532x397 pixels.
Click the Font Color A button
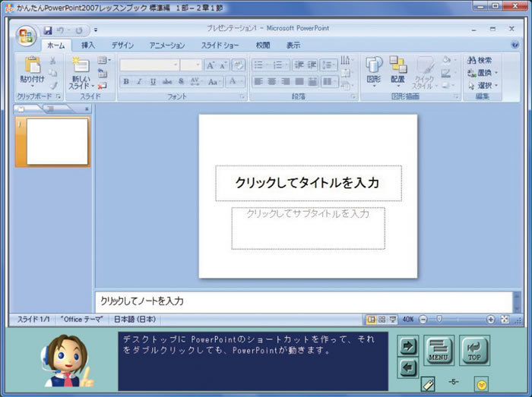click(233, 81)
